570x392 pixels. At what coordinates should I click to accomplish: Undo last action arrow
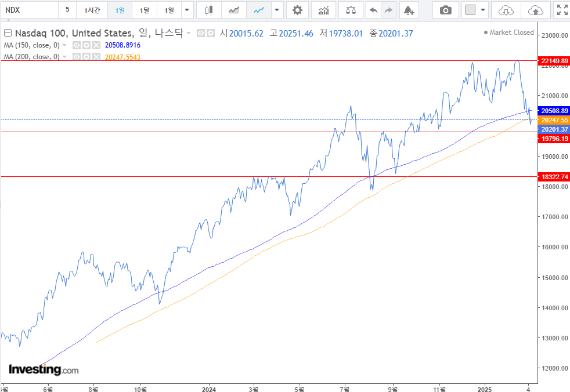click(373, 10)
